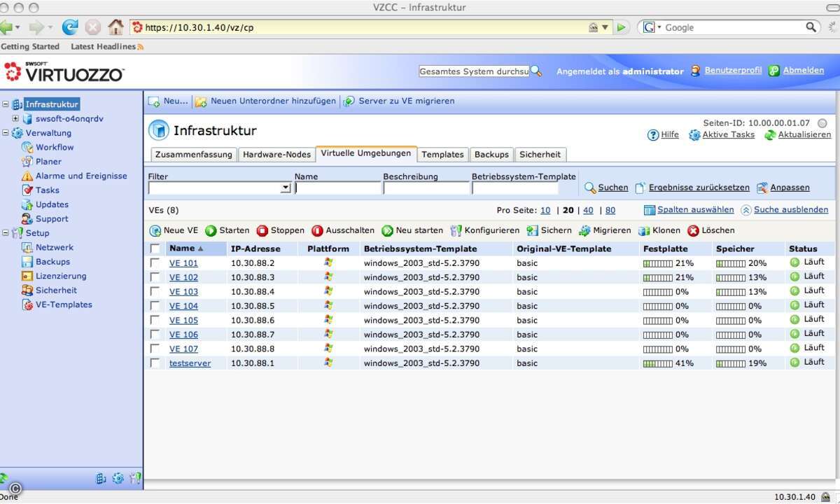Click the Neu... toolbar icon

[x=154, y=101]
